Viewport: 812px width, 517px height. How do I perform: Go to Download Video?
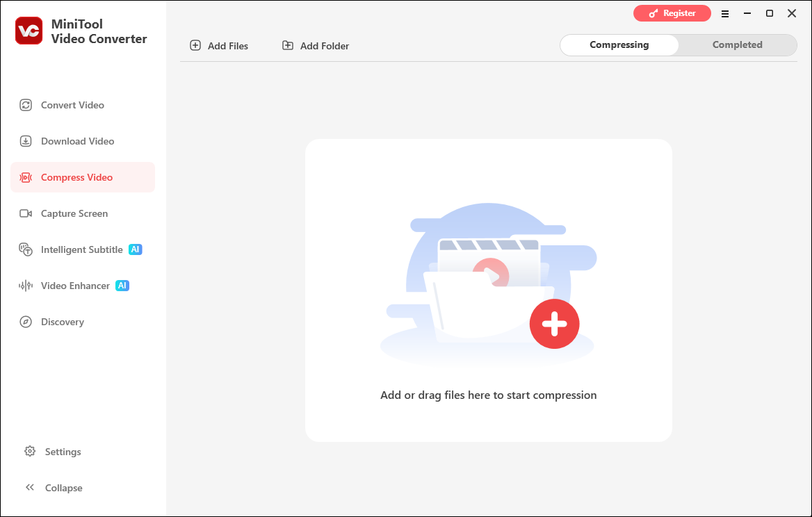point(83,141)
